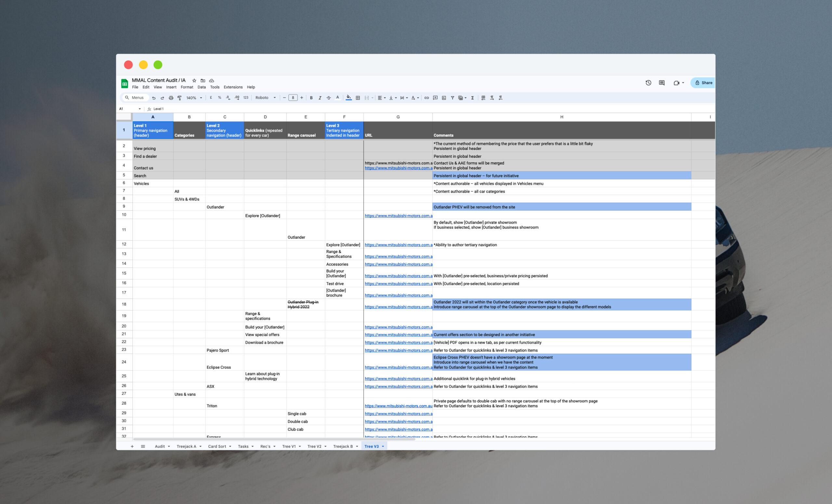Open the Name box dropdown for A1
The image size is (832, 504).
[x=139, y=109]
